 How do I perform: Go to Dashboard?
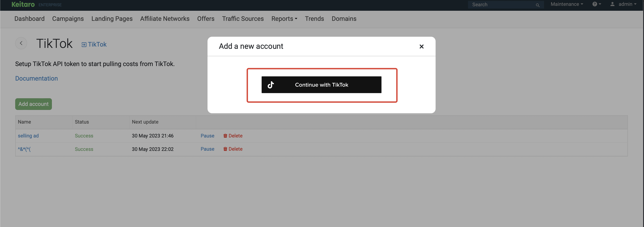point(30,19)
